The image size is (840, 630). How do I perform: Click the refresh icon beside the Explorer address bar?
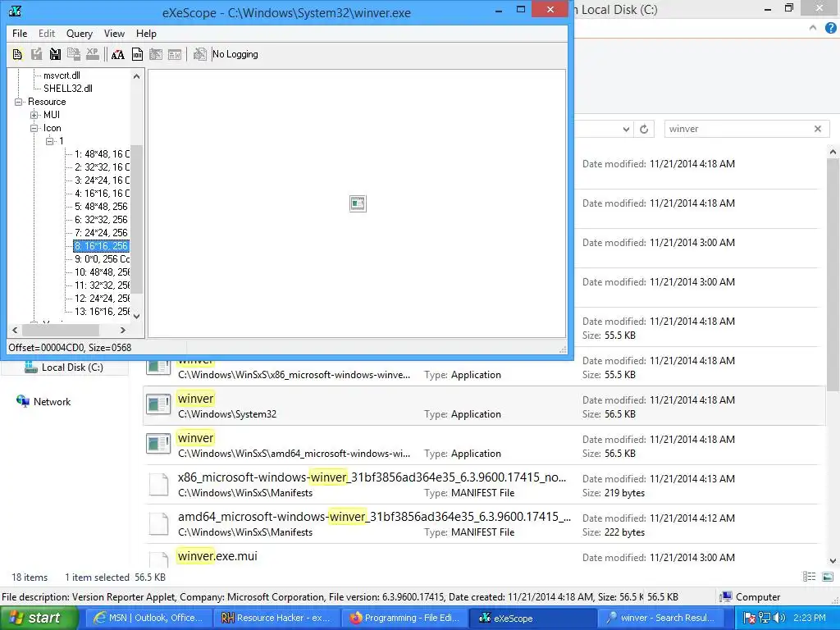click(x=644, y=129)
